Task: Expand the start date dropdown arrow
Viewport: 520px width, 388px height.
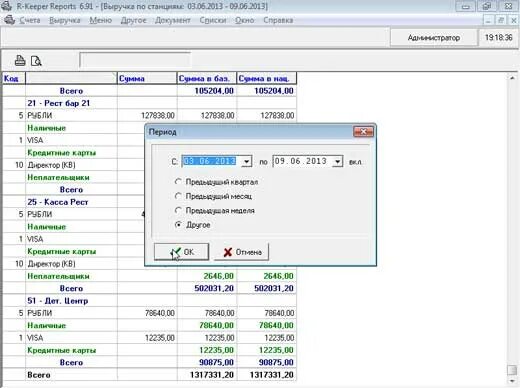Action: click(x=246, y=162)
